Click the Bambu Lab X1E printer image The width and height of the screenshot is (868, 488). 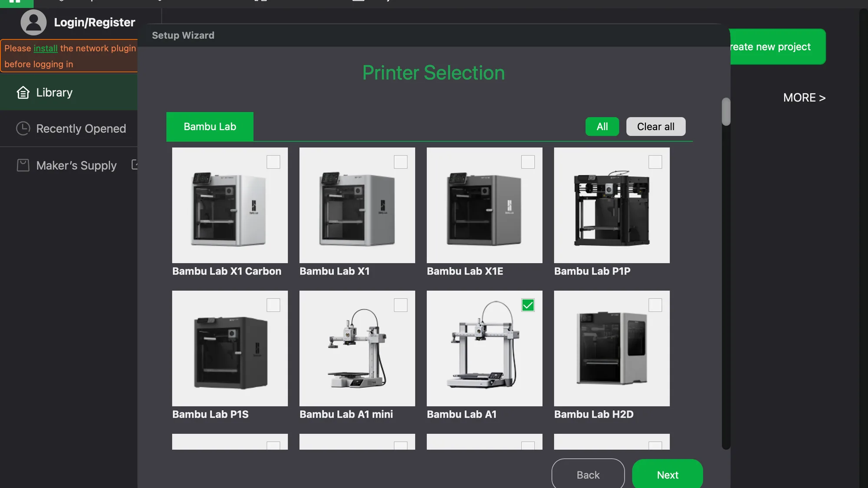484,205
